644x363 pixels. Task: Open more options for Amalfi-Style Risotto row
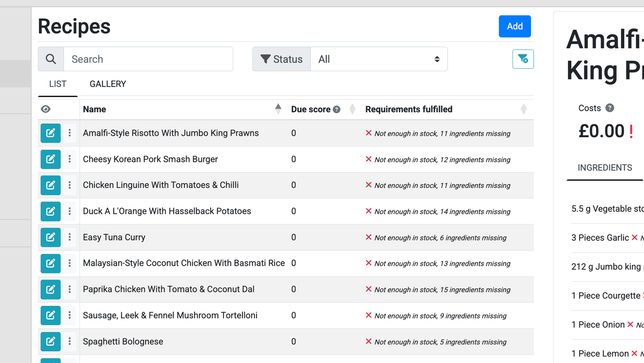point(70,133)
